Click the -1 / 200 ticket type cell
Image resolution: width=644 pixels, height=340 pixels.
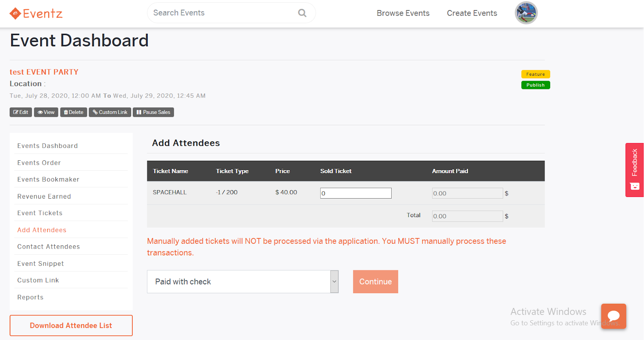coord(227,193)
